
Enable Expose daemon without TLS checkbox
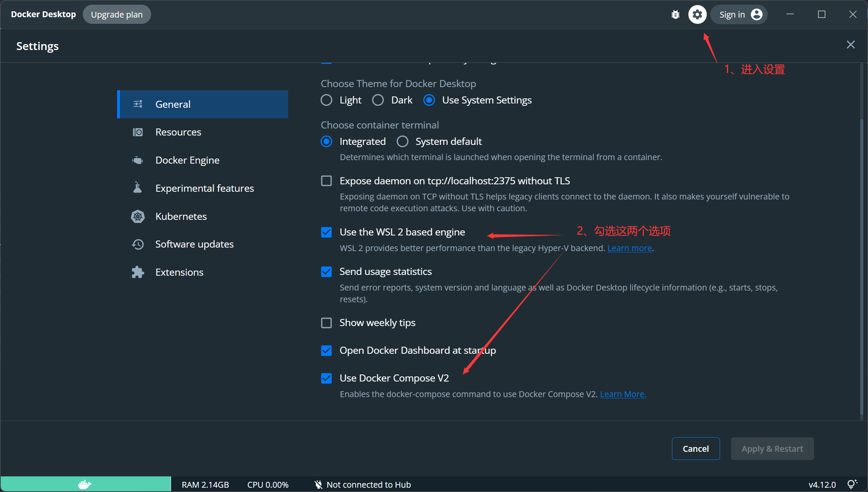(326, 181)
